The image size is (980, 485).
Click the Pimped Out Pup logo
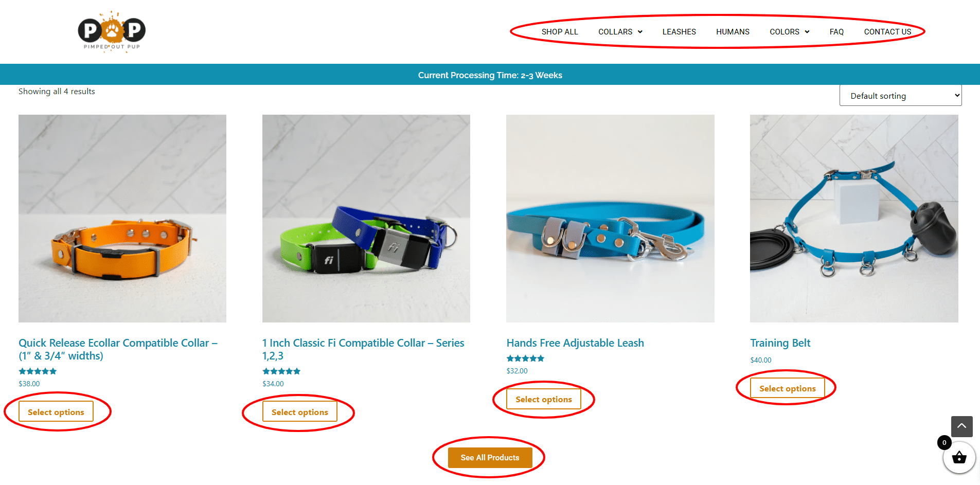[112, 31]
